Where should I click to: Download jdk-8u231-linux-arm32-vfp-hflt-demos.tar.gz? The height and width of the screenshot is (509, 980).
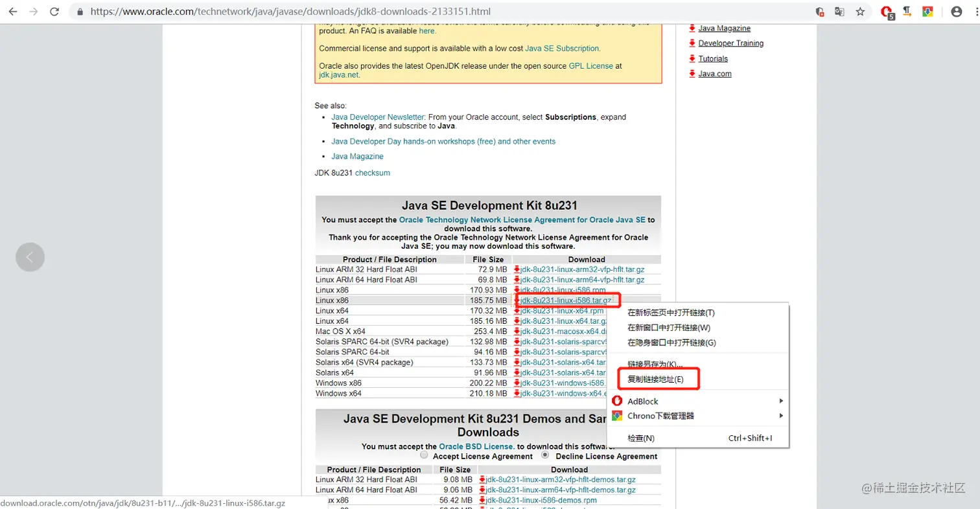pos(560,480)
